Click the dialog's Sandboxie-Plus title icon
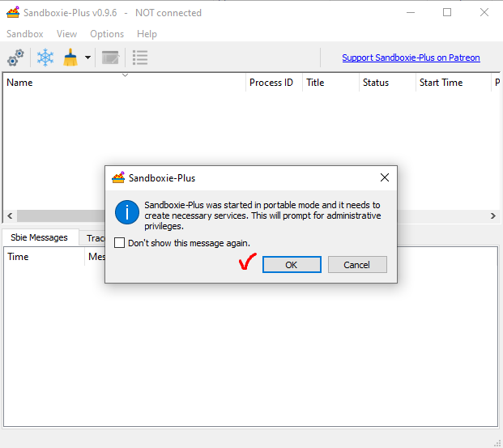 (x=118, y=177)
